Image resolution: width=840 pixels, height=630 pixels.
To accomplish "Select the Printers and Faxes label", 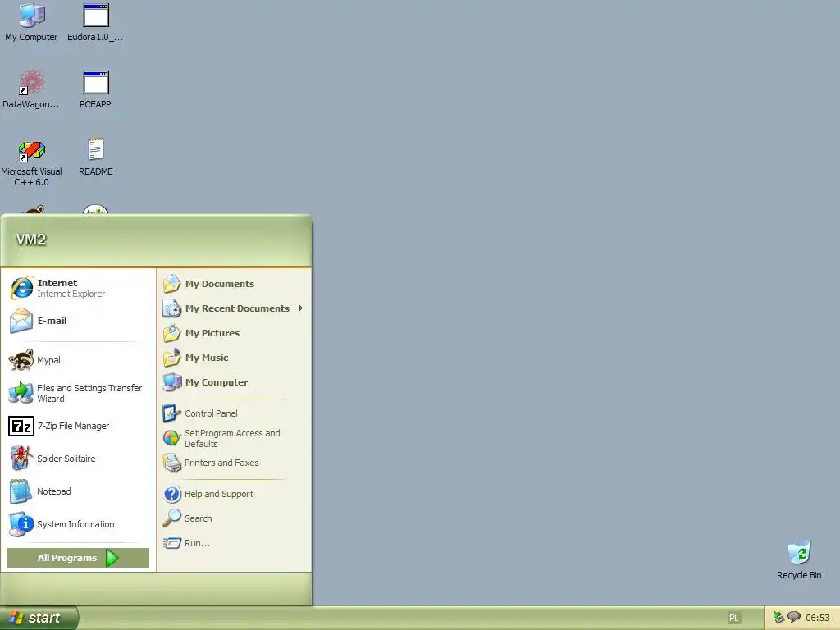I will click(x=221, y=463).
